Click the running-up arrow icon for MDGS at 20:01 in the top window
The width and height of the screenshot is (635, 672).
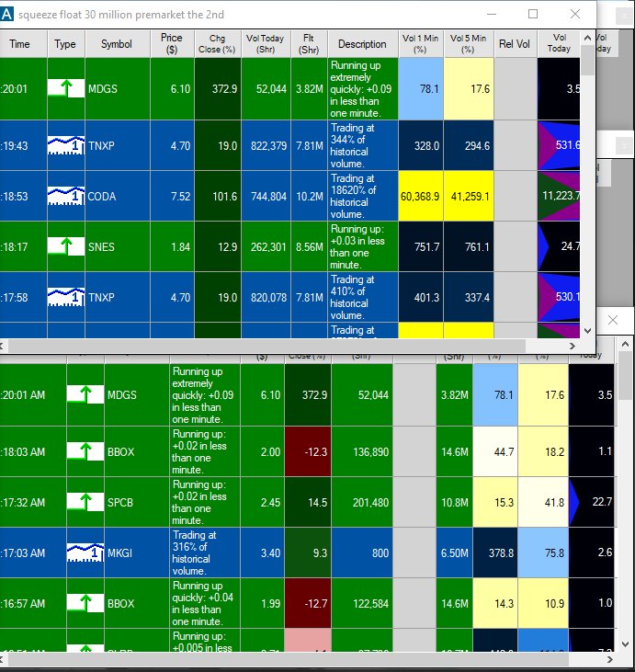[x=66, y=89]
